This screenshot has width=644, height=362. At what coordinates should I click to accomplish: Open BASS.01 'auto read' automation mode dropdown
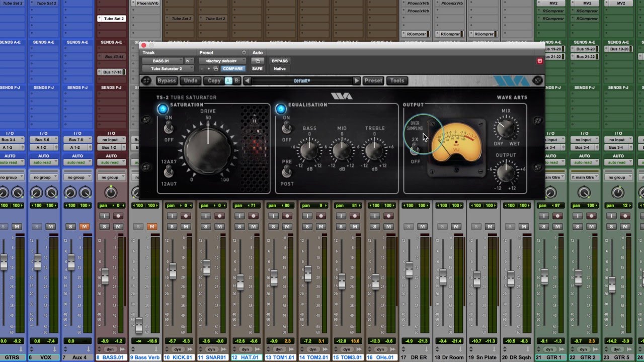point(111,162)
